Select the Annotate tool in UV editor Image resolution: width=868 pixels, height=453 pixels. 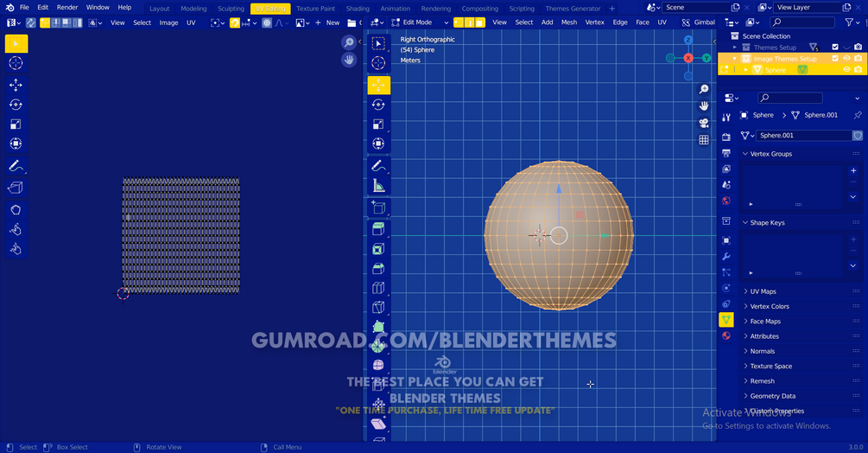(16, 166)
